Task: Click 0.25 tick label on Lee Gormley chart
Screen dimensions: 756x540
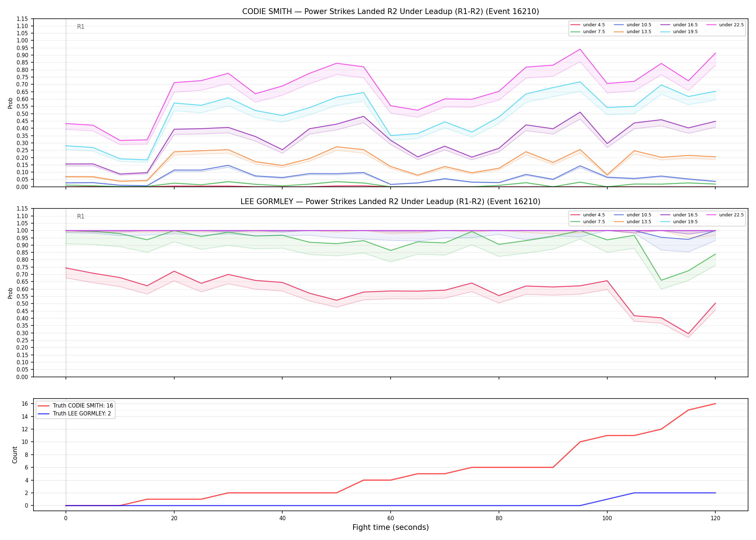Action: 22,340
